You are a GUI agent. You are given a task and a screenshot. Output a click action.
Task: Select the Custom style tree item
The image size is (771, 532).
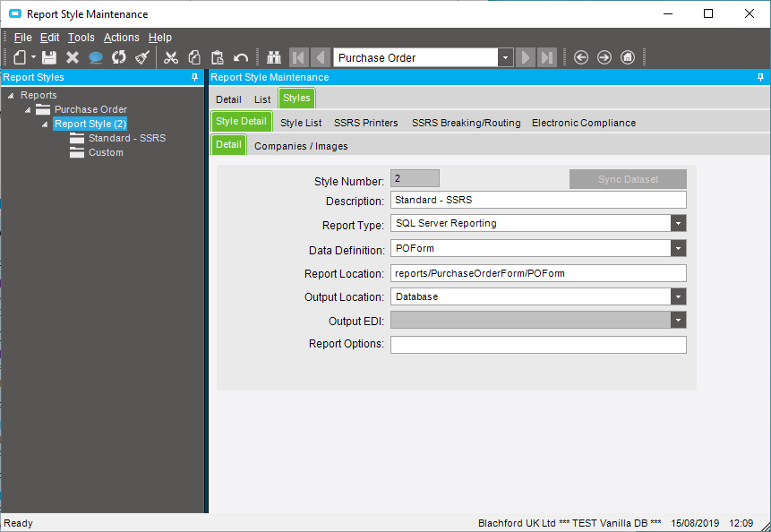coord(106,152)
